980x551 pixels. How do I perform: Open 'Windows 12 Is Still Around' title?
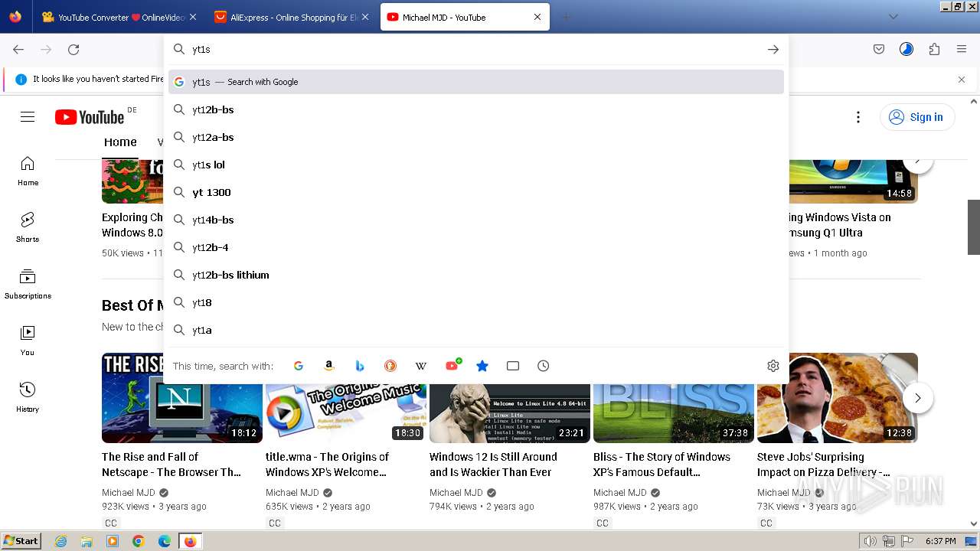point(493,465)
